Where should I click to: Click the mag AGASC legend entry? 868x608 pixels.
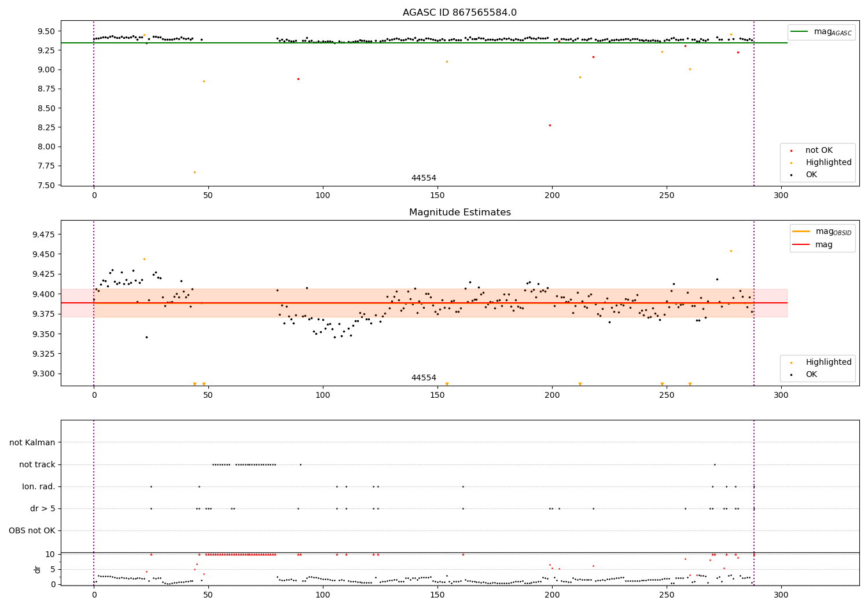coord(821,32)
